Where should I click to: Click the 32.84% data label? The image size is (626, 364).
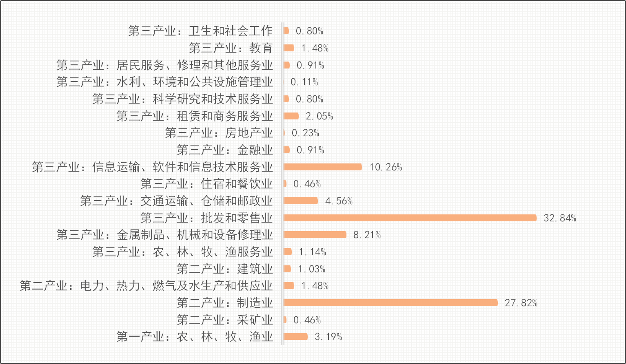coord(560,218)
